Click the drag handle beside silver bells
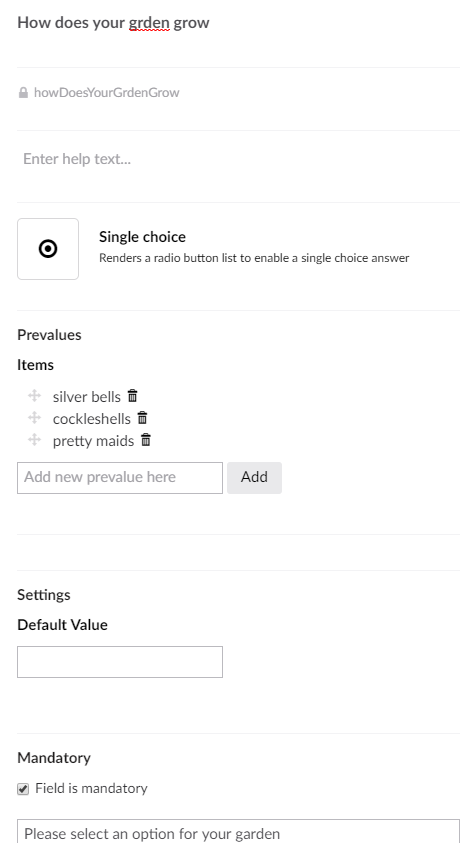468x843 pixels. 34,396
